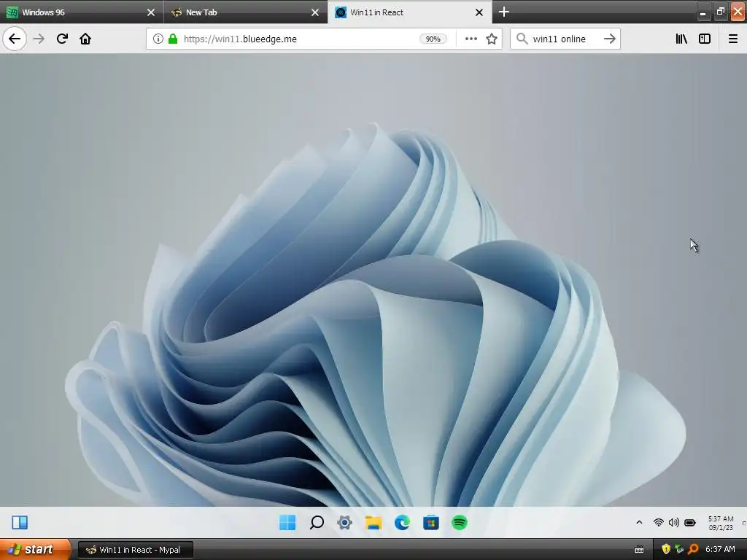
Task: Click the XP tray keyboard icon
Action: click(639, 550)
